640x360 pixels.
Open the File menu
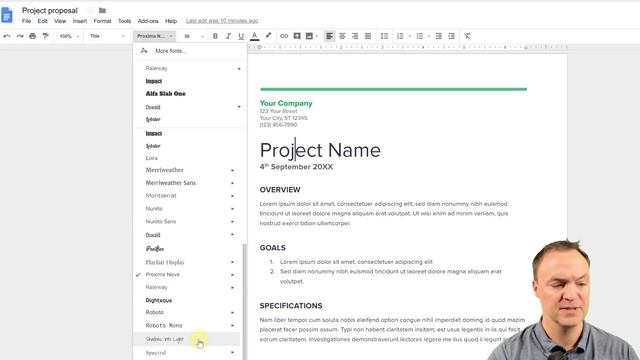point(27,21)
